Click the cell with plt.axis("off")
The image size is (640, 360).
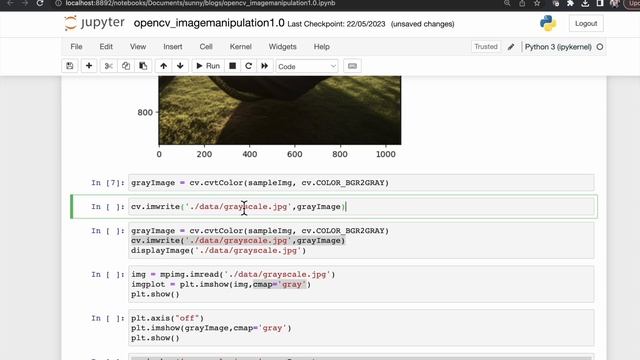361,328
